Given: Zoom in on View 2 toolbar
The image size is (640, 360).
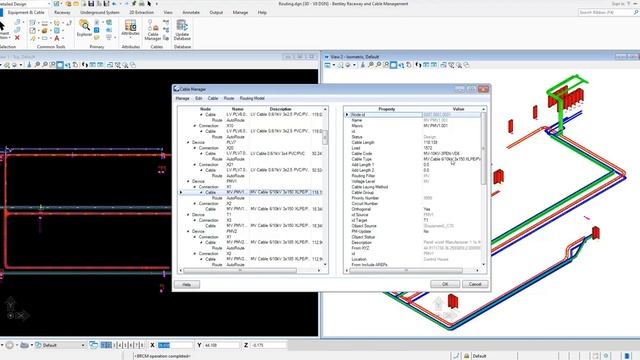Looking at the screenshot, I should 371,65.
